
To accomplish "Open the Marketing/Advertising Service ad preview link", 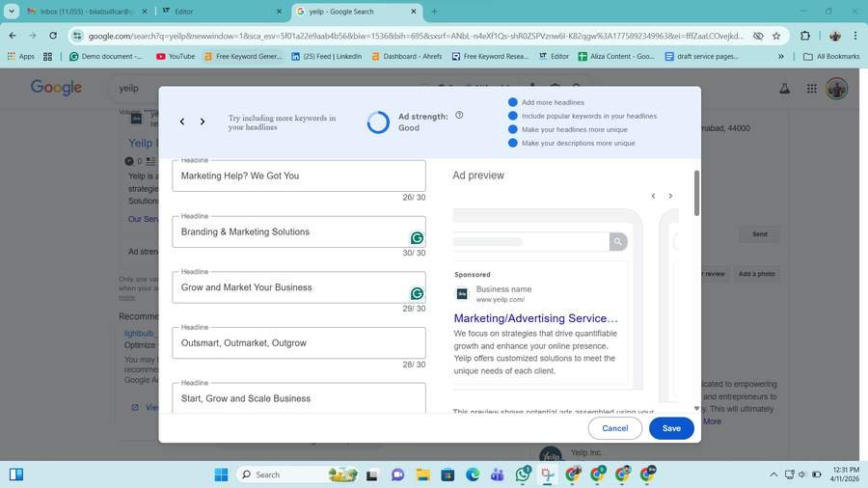I will pyautogui.click(x=535, y=318).
